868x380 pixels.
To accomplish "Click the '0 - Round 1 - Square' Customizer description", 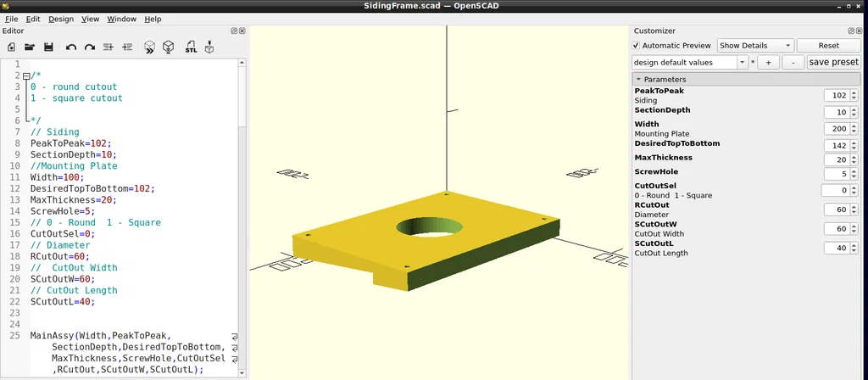I will (x=673, y=195).
